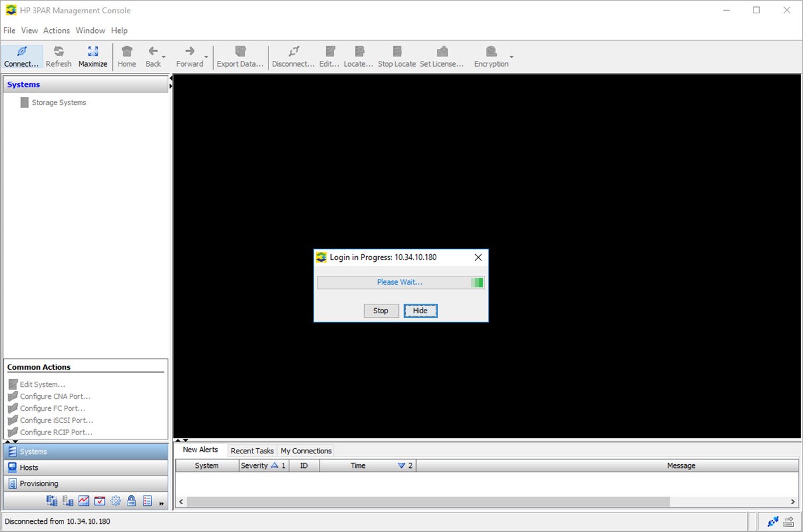
Task: Collapse the left Systems panel with arrow
Action: click(x=171, y=79)
